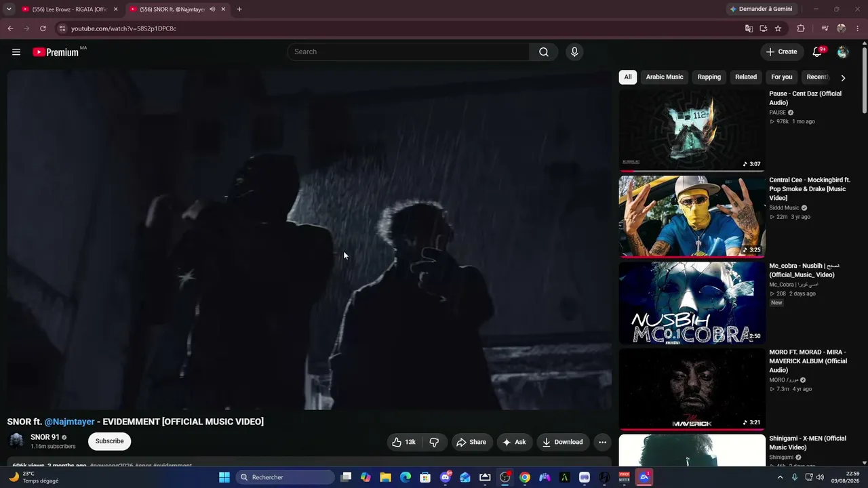Open the Chrome profile avatar

click(x=842, y=28)
